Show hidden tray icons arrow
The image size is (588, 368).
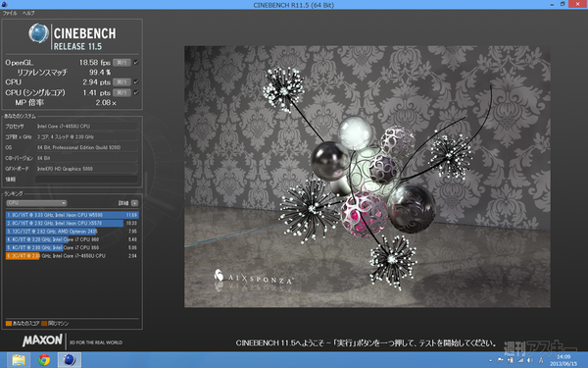point(491,360)
